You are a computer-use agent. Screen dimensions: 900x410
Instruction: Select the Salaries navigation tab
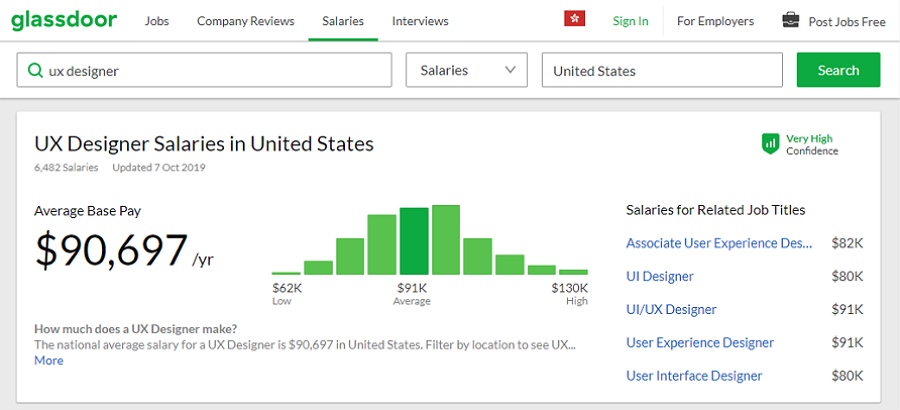343,21
